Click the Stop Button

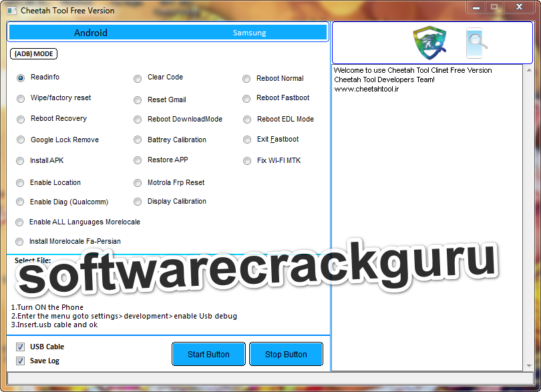pyautogui.click(x=286, y=355)
